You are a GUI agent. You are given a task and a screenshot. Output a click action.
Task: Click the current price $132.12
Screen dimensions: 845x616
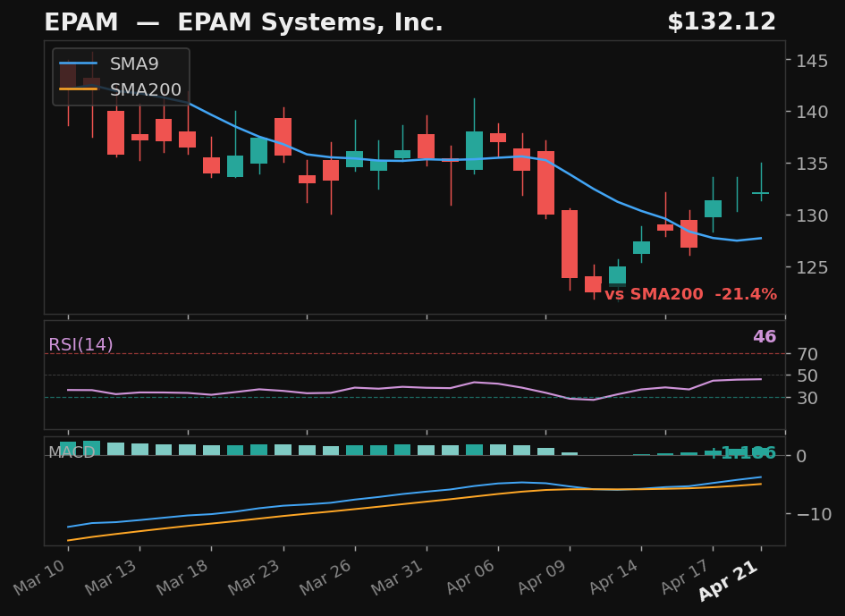(x=724, y=21)
